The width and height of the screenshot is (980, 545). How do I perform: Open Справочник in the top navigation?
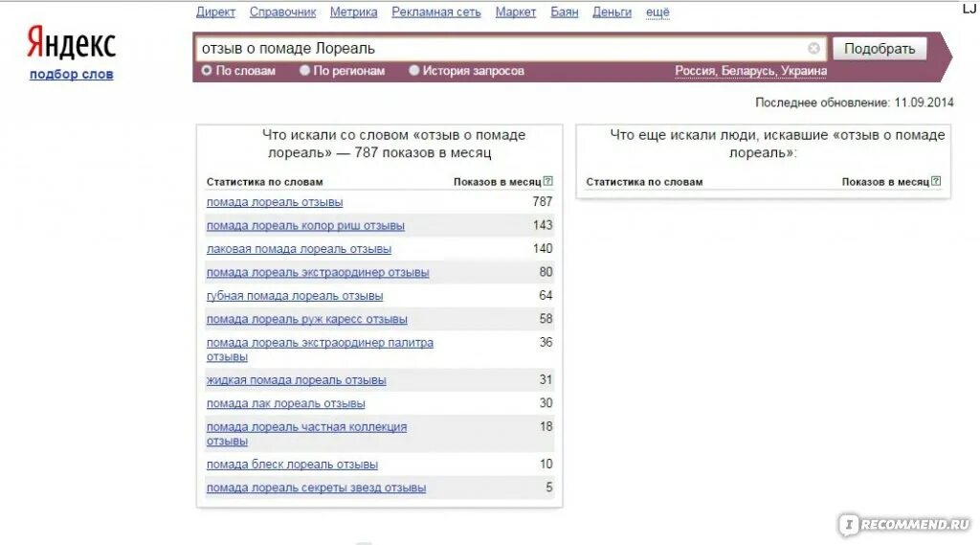[x=282, y=11]
